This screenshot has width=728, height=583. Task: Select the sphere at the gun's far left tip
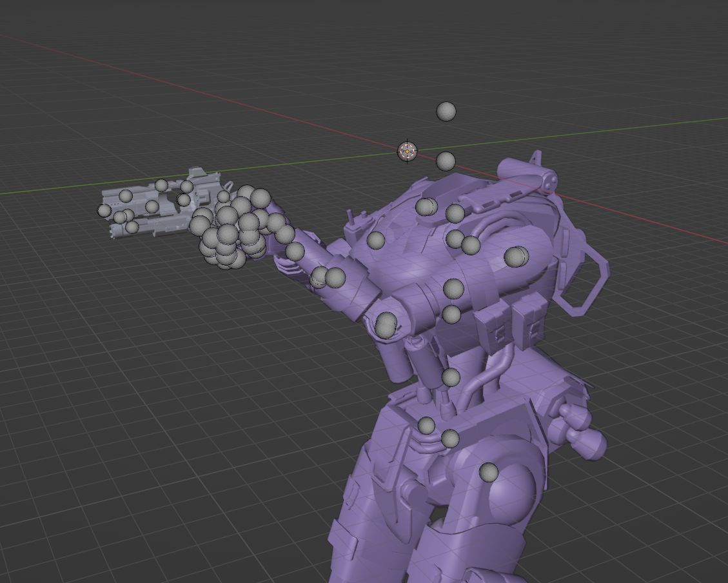pyautogui.click(x=104, y=210)
